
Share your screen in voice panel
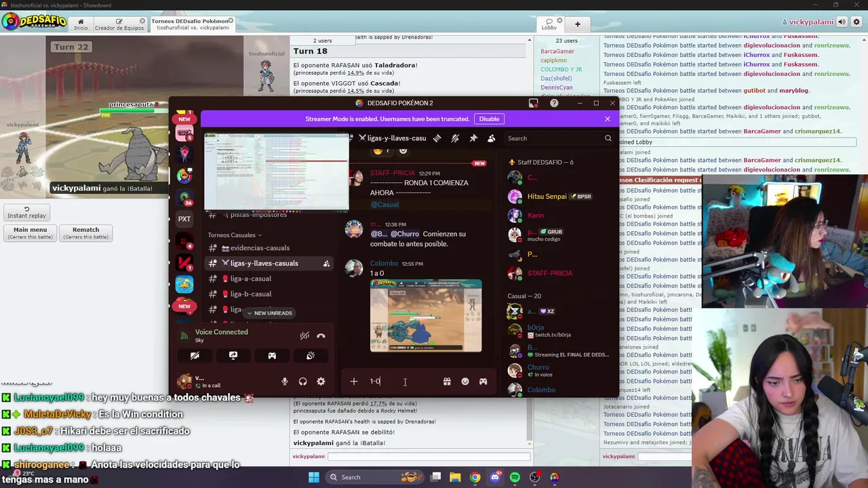(233, 355)
